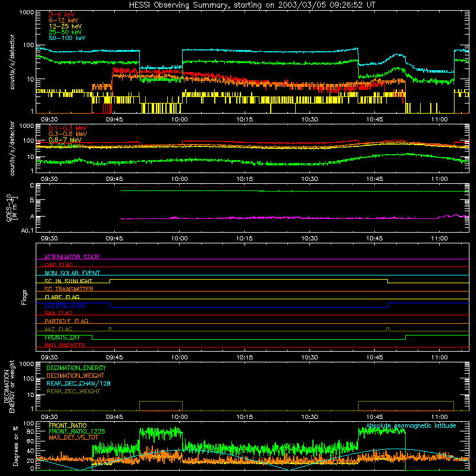Click the Degrees or % axis title
The image size is (476, 476).
pyautogui.click(x=15, y=446)
